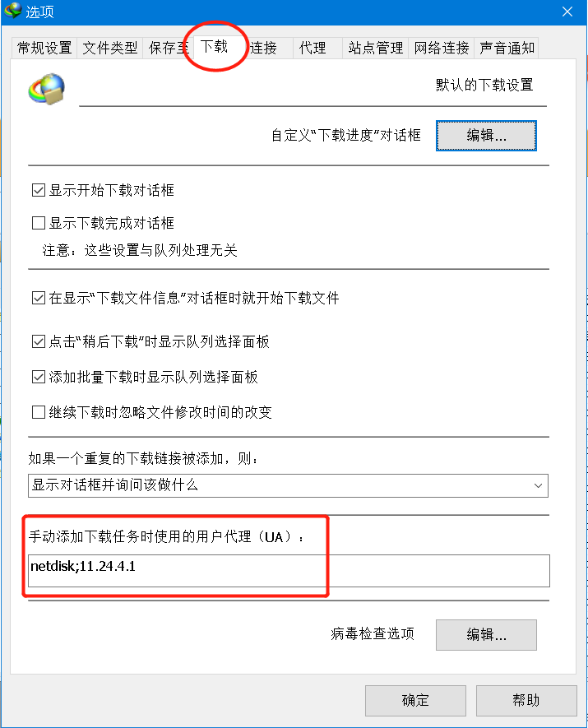Viewport: 588px width, 728px height.
Task: Uncheck 显示开始下载对话框 option
Action: pyautogui.click(x=39, y=190)
